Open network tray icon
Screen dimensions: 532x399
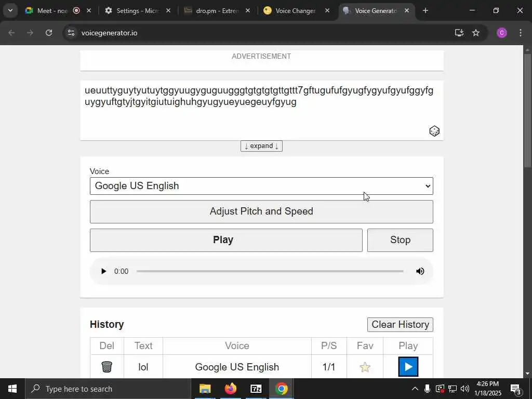pos(453,389)
